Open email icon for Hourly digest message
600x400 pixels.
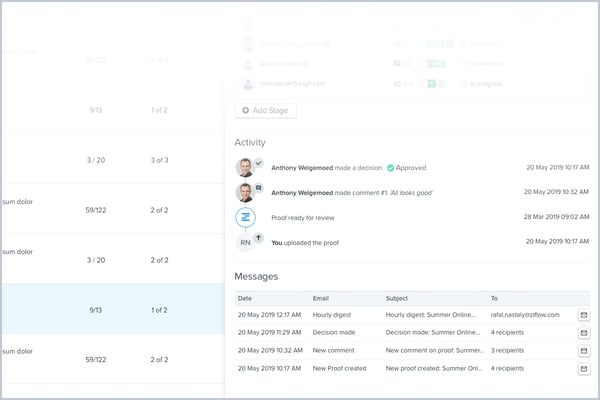coord(584,314)
